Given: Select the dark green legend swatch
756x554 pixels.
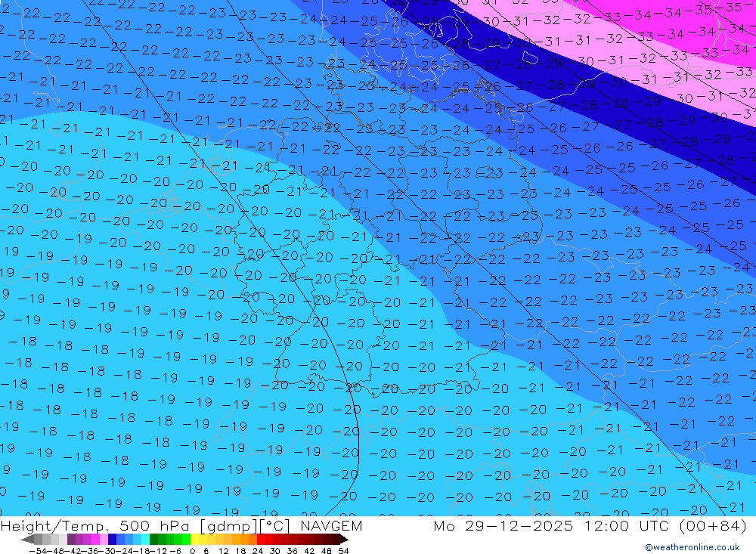Looking at the screenshot, I should pyautogui.click(x=153, y=540).
